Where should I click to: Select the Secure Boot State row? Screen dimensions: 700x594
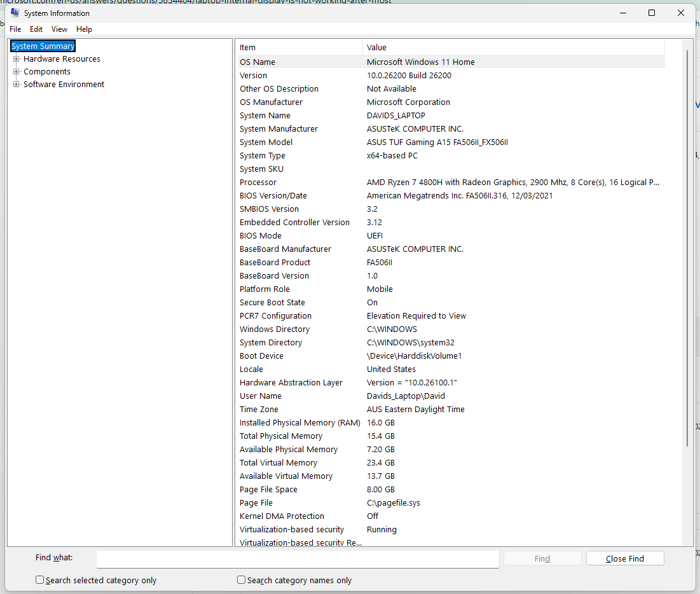click(x=450, y=302)
